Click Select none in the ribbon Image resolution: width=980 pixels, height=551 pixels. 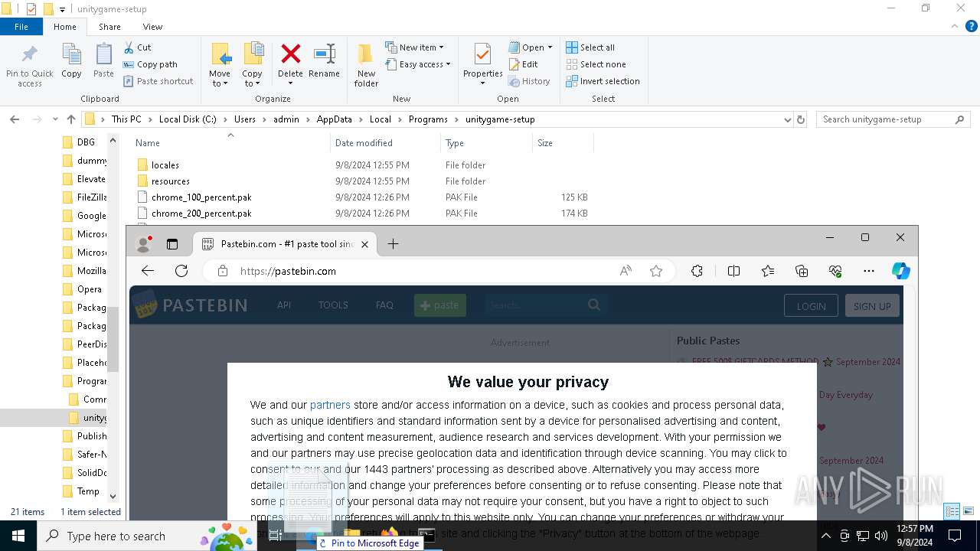coord(596,64)
